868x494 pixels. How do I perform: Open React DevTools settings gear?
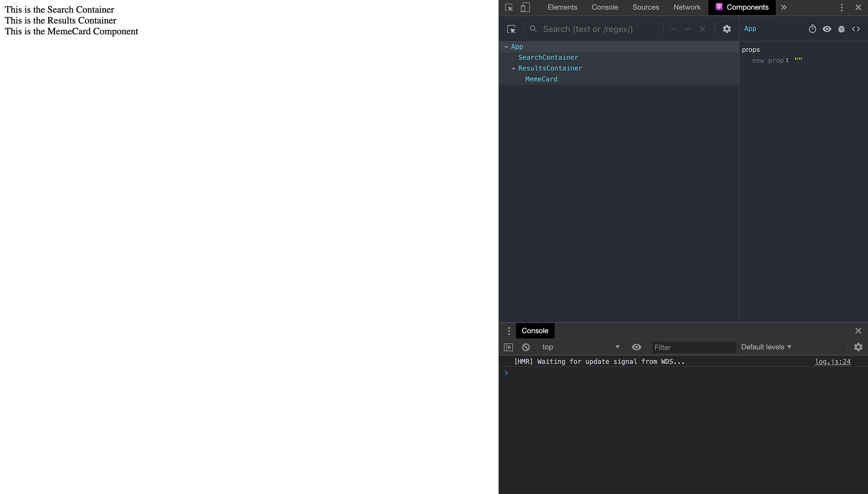click(727, 29)
